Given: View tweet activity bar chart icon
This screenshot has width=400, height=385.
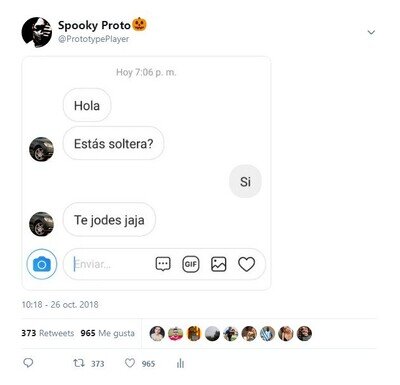Looking at the screenshot, I should 180,363.
